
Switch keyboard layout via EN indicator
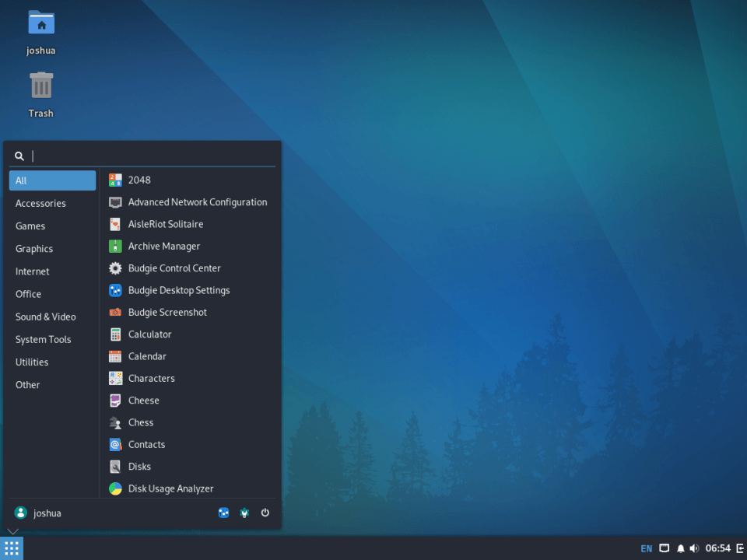point(646,548)
